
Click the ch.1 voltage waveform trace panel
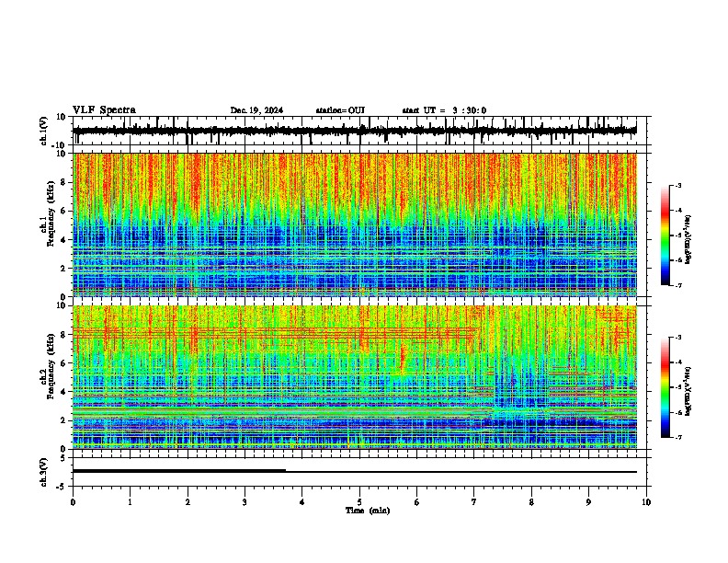359,131
